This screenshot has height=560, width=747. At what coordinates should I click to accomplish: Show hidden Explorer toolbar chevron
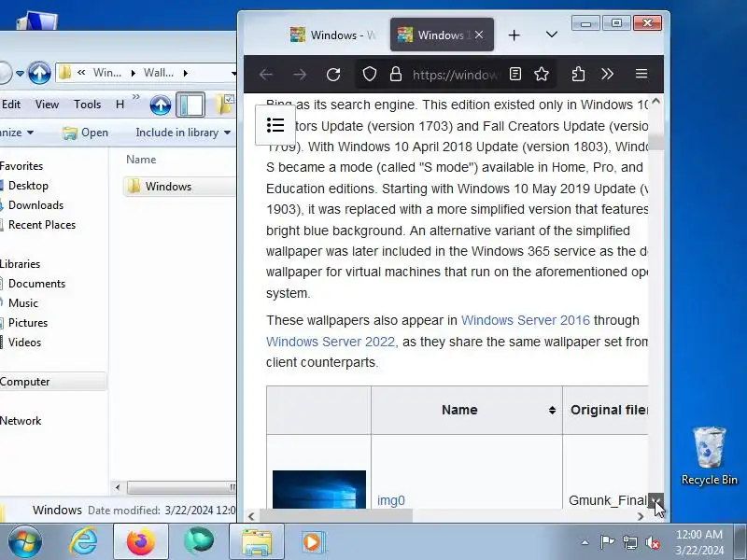click(x=136, y=97)
